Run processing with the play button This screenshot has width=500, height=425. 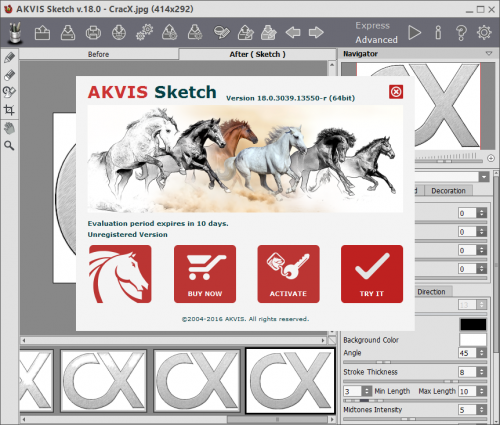[x=414, y=33]
